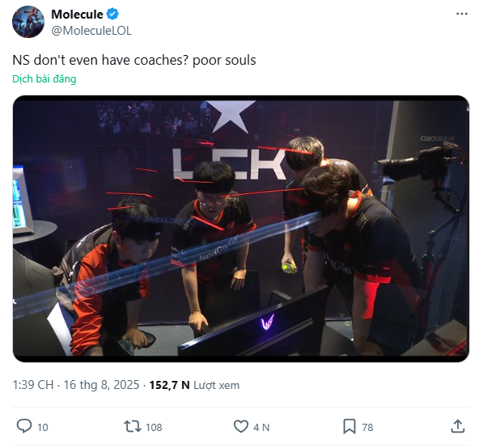The width and height of the screenshot is (483, 448).
Task: Click the reply count number 10
Action: click(43, 427)
